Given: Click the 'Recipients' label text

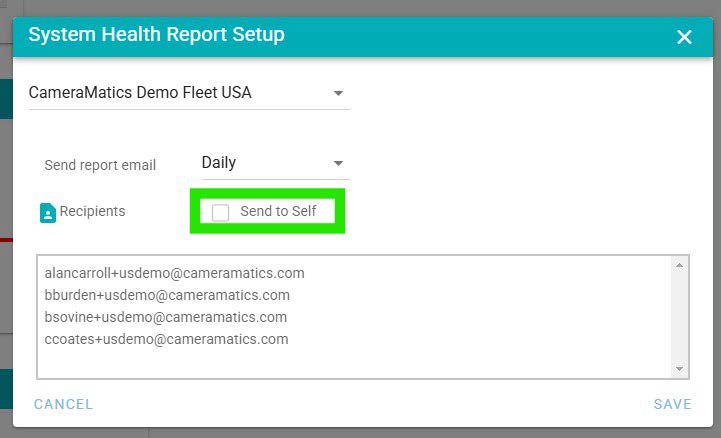Looking at the screenshot, I should click(x=92, y=212).
